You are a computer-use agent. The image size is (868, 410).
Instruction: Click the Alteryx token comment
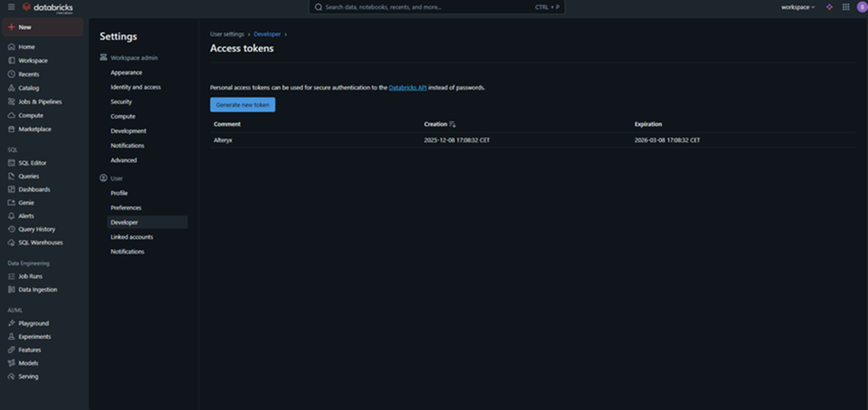(x=223, y=141)
